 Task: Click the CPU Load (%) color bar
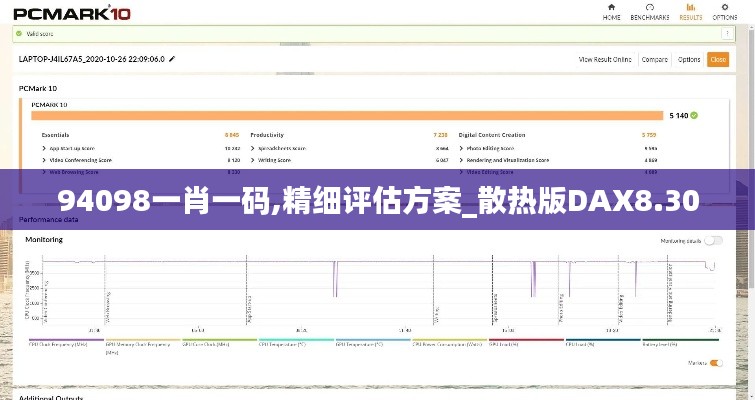coord(603,340)
